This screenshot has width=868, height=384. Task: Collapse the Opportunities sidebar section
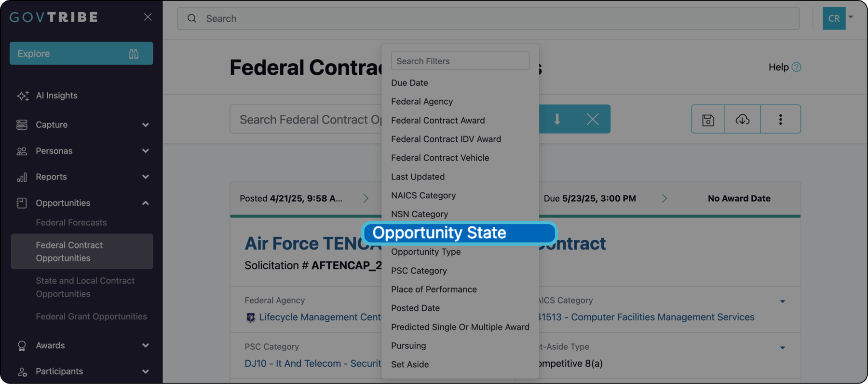[x=146, y=203]
